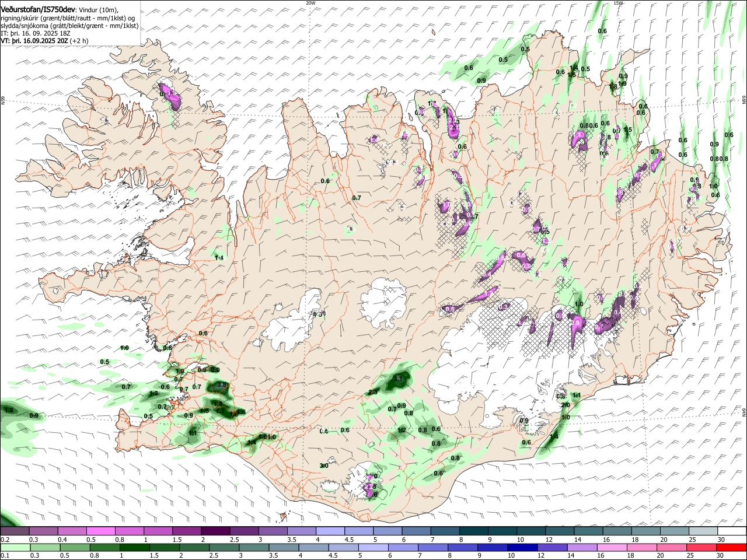
Task: Select the light lavender 4 snow legend swatch
Action: [330, 531]
